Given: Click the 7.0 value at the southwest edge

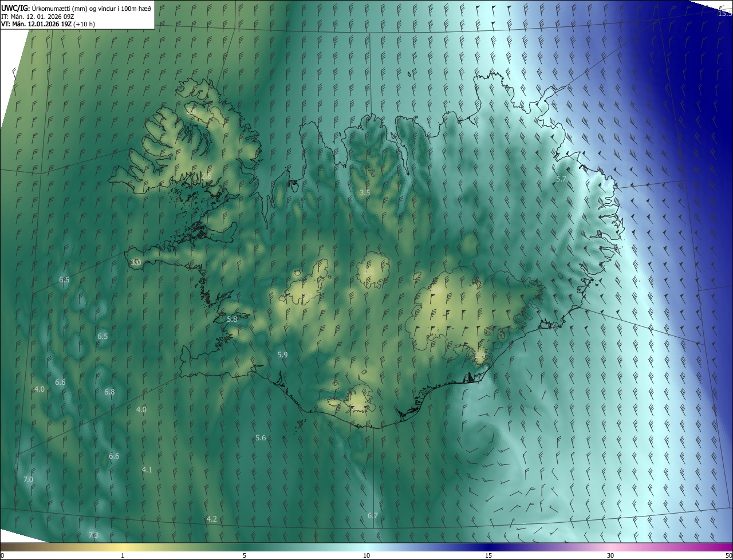Looking at the screenshot, I should (28, 480).
